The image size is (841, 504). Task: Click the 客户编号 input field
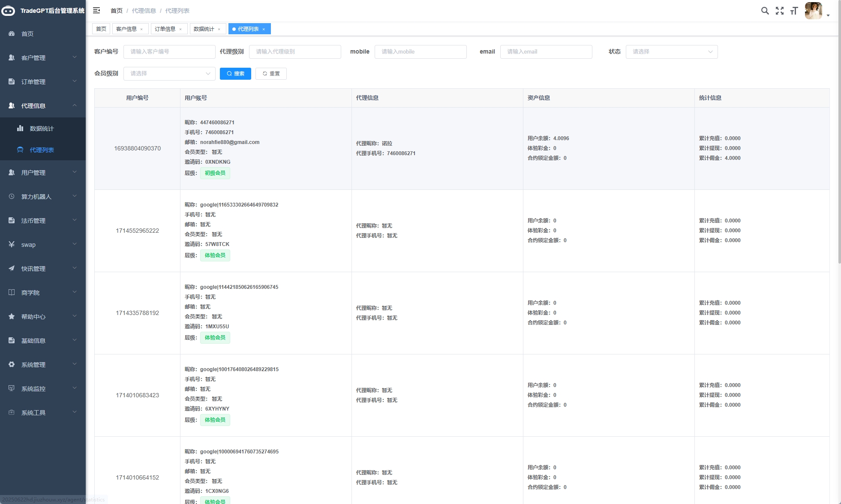[169, 52]
